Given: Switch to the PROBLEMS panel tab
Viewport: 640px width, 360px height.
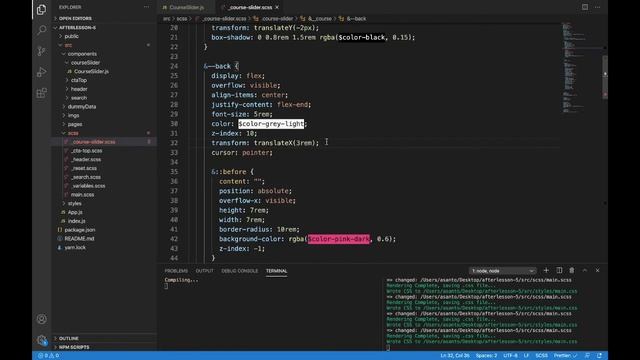Looking at the screenshot, I should (176, 271).
